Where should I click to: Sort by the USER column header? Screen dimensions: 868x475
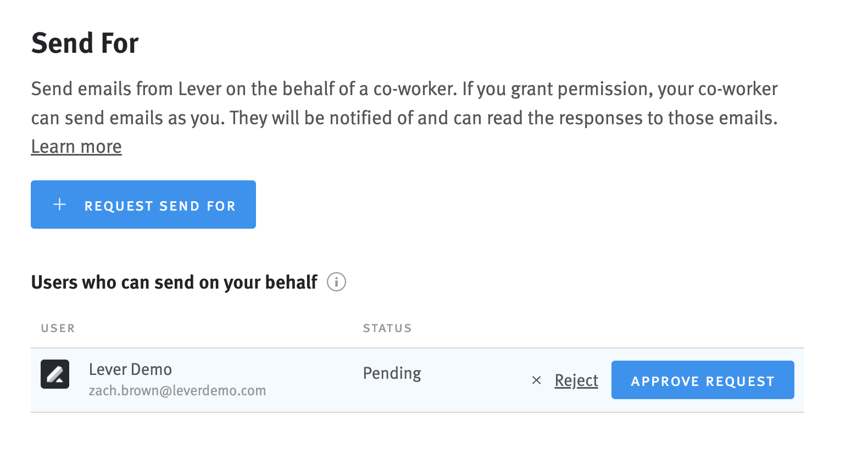(58, 328)
